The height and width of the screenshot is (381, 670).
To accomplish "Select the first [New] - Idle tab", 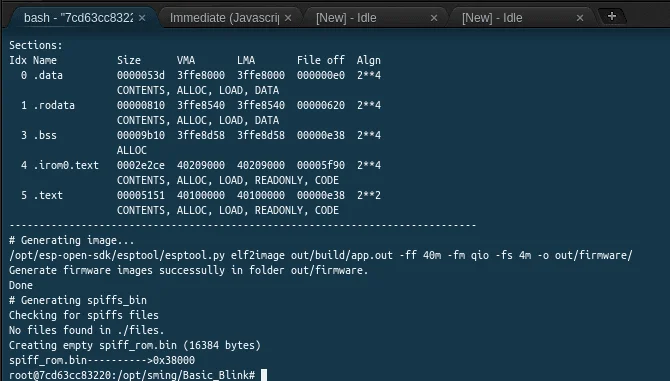I will click(x=346, y=18).
